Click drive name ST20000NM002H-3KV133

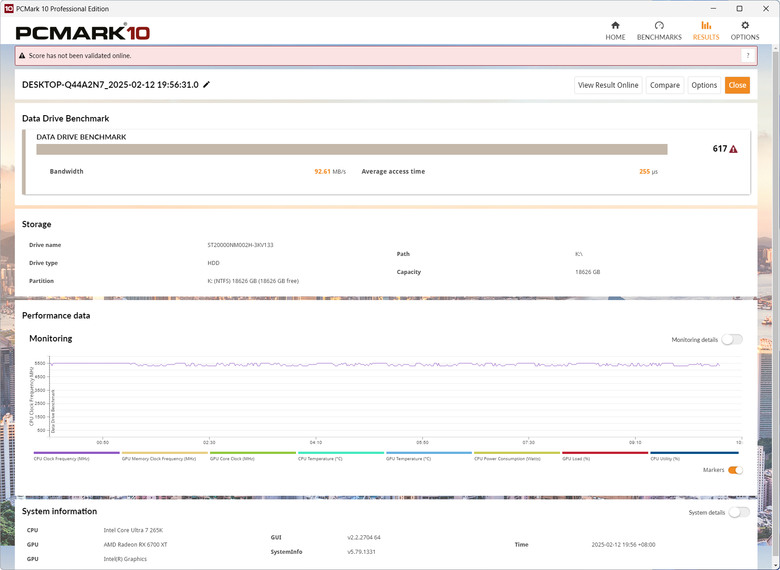pos(240,245)
